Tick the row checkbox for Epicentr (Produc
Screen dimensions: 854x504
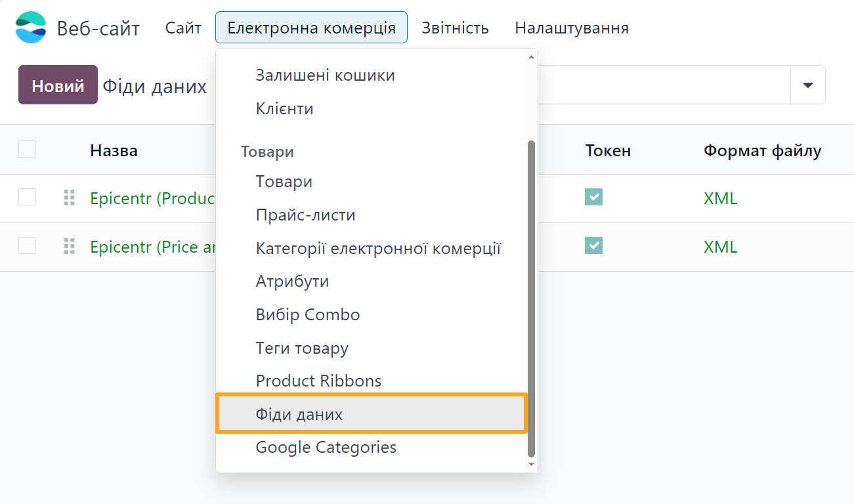click(27, 197)
